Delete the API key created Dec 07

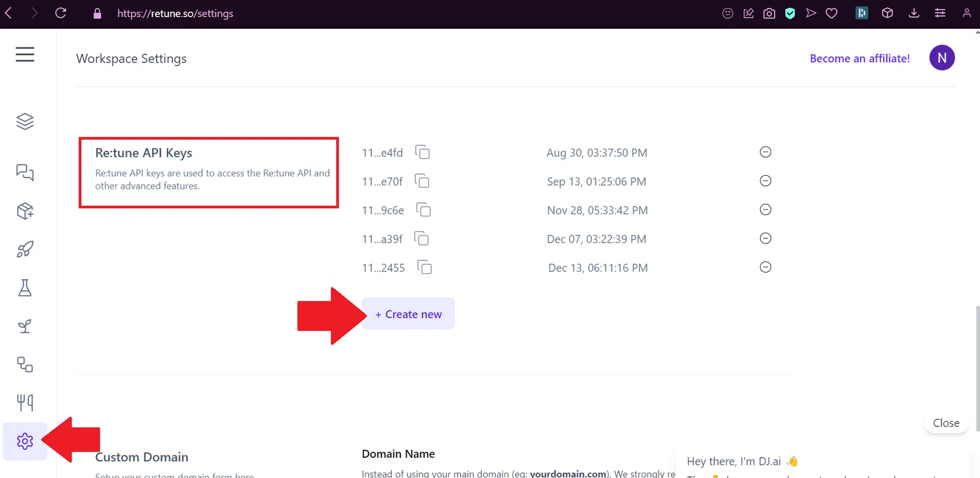(x=766, y=238)
